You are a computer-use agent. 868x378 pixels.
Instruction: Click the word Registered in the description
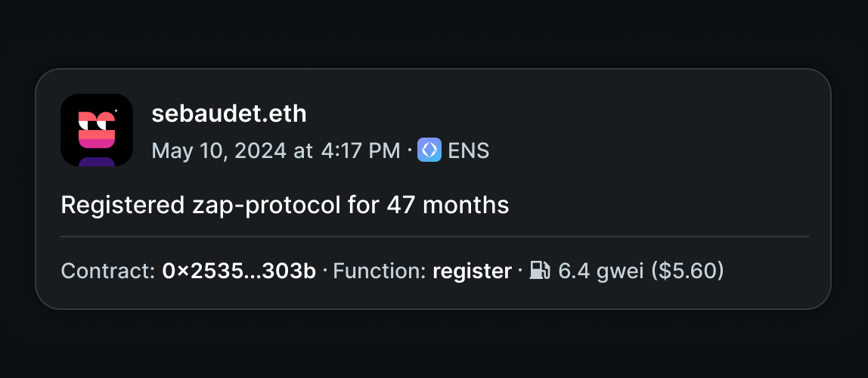(x=122, y=206)
